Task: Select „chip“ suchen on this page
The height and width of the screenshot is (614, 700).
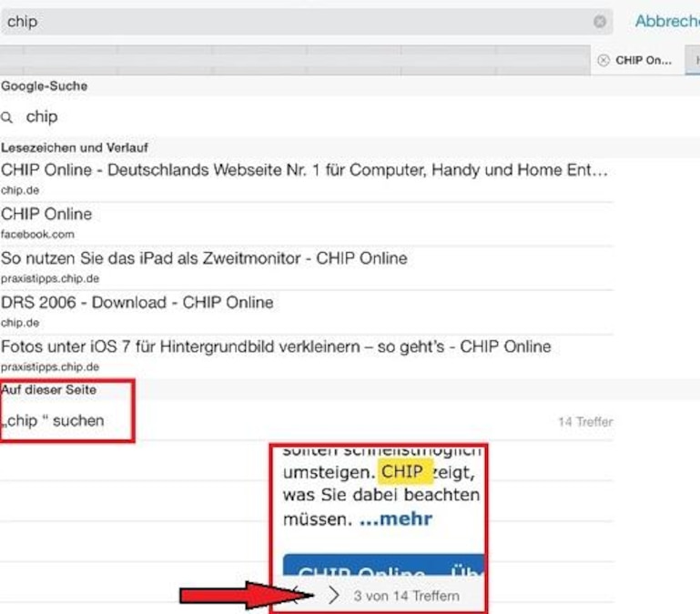Action: [54, 421]
